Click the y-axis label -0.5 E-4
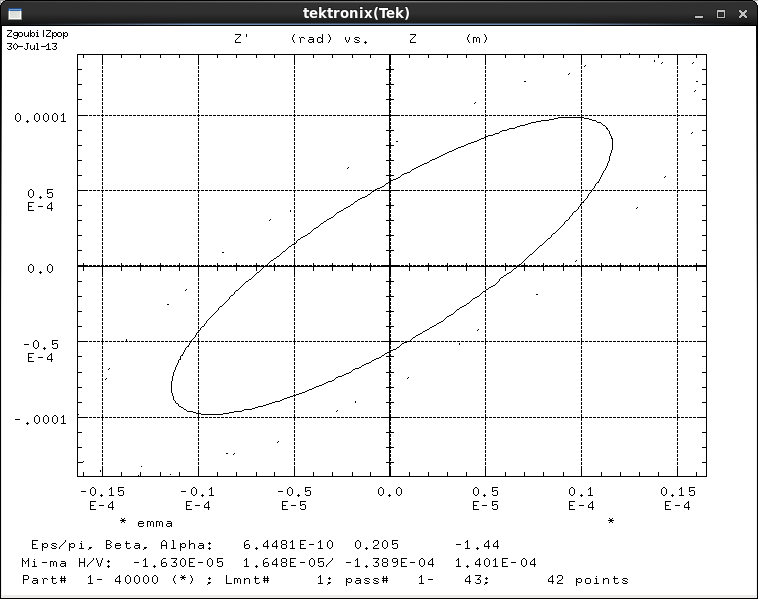The image size is (758, 599). click(x=41, y=351)
